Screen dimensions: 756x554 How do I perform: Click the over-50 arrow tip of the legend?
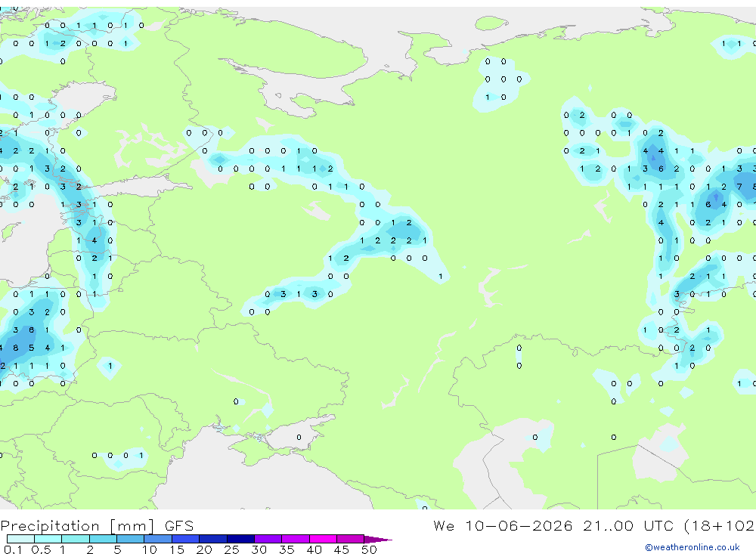point(378,539)
